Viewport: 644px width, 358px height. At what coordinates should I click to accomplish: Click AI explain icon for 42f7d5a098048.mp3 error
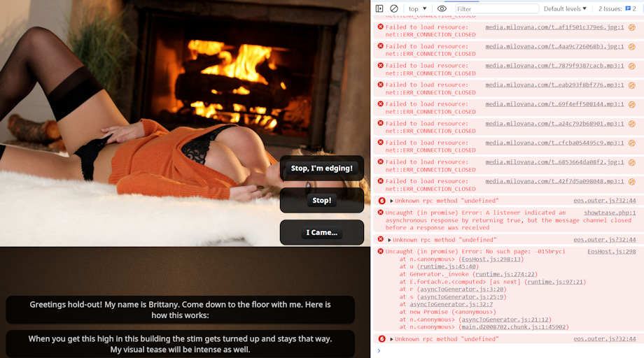(x=632, y=182)
